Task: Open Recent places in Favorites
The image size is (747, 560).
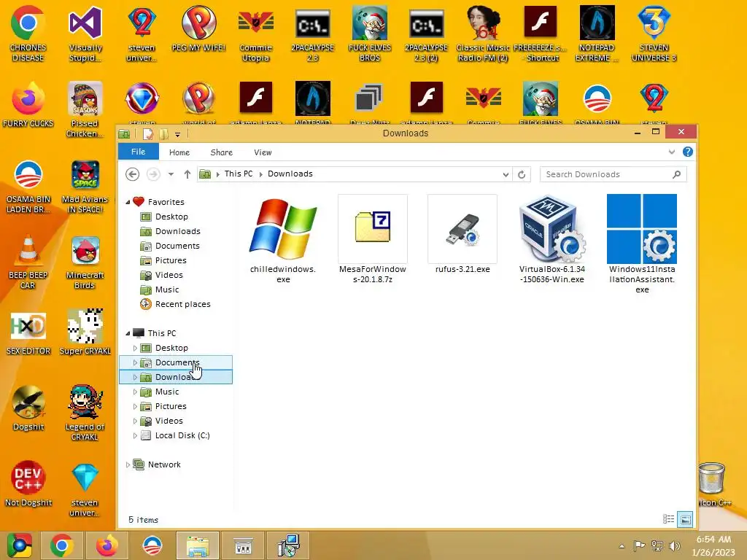Action: pyautogui.click(x=182, y=304)
